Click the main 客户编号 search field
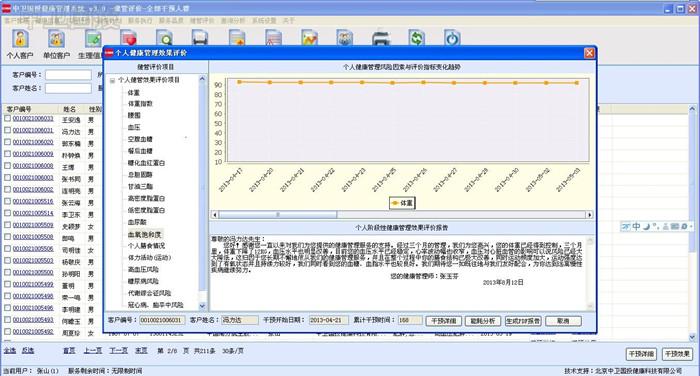700x376 pixels. click(x=68, y=75)
